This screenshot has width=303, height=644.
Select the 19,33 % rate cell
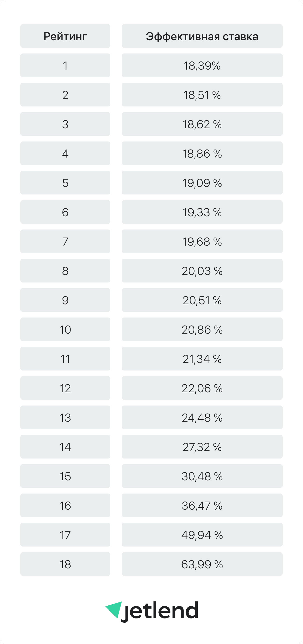(x=202, y=212)
